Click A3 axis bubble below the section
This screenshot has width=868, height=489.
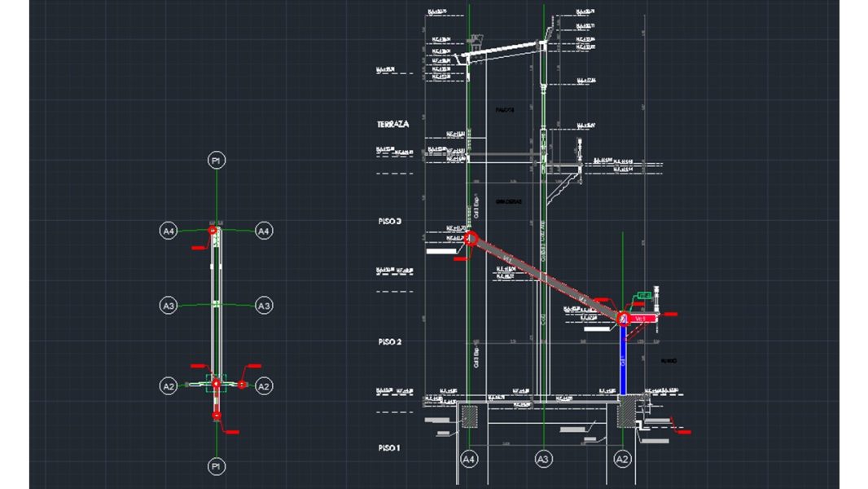pyautogui.click(x=542, y=460)
